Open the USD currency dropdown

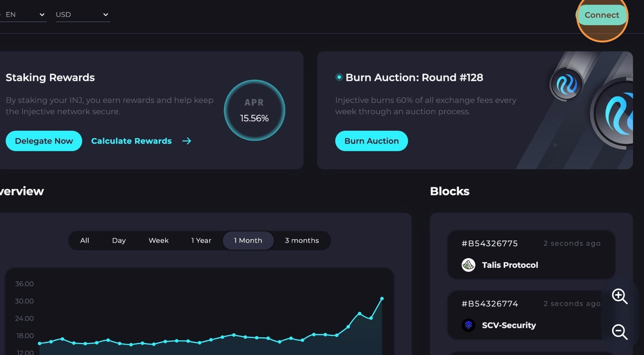(82, 15)
